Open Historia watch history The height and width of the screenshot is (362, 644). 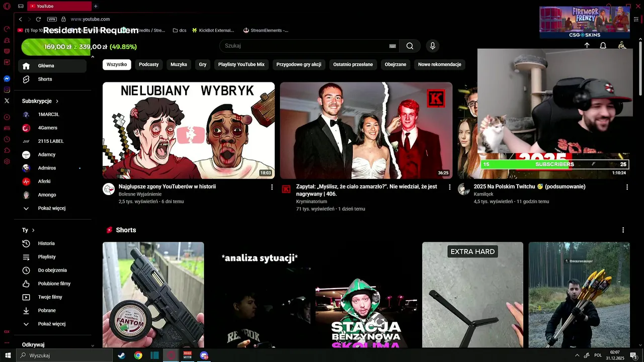pyautogui.click(x=52, y=243)
